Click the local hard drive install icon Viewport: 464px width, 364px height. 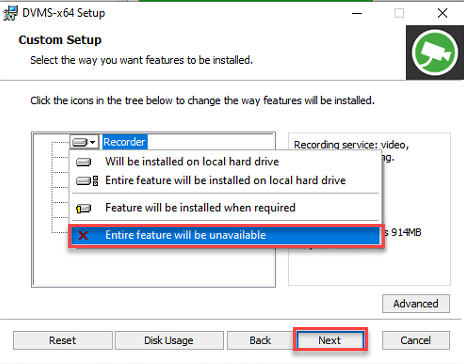tap(83, 162)
